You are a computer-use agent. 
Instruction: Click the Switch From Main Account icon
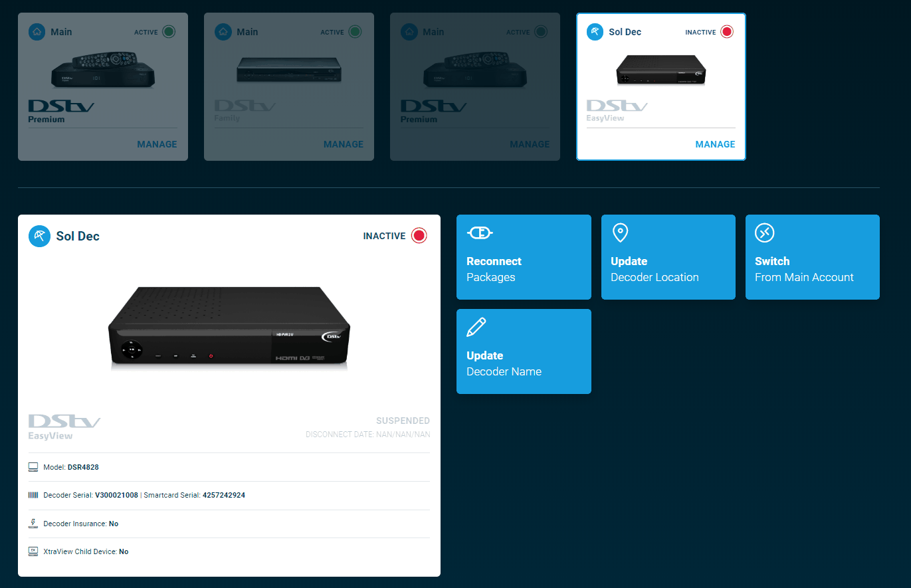click(765, 233)
